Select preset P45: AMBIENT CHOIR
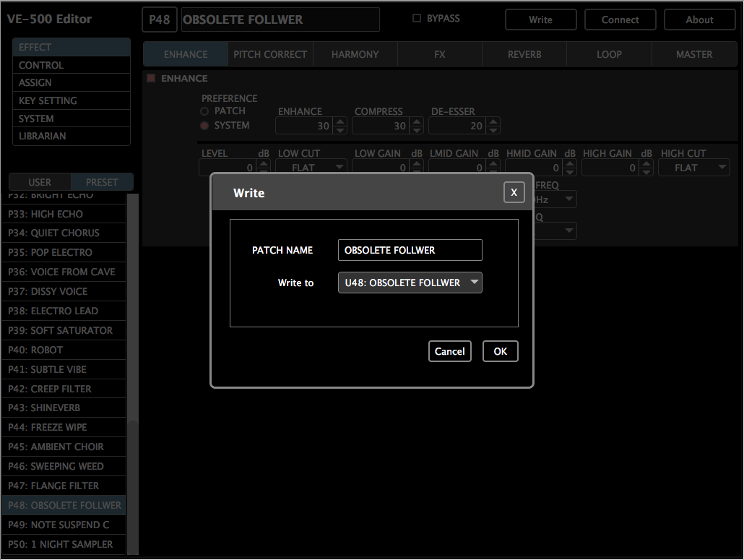The height and width of the screenshot is (560, 744). tap(64, 447)
